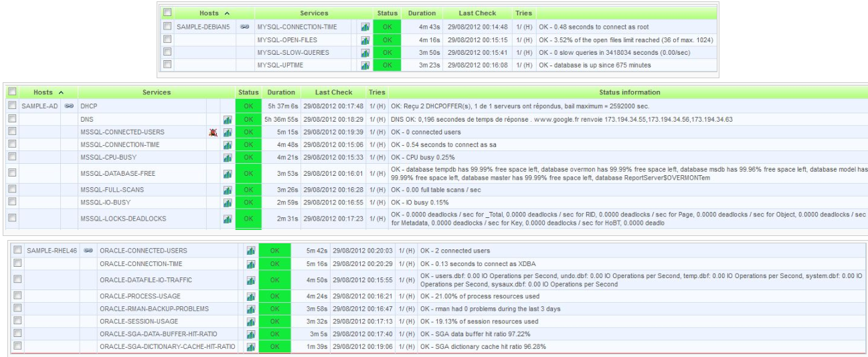Click the link icon beside SAMPLE-RHEL46
Image resolution: width=868 pixels, height=357 pixels.
[87, 251]
